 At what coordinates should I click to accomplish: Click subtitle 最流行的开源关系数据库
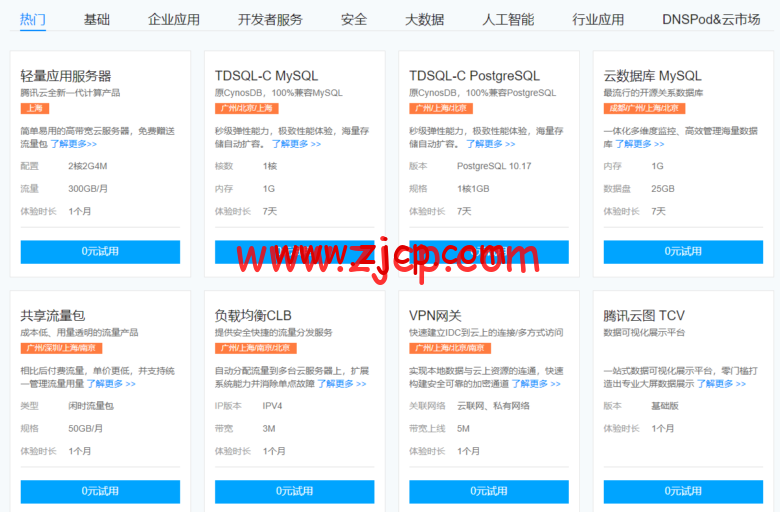[653, 93]
